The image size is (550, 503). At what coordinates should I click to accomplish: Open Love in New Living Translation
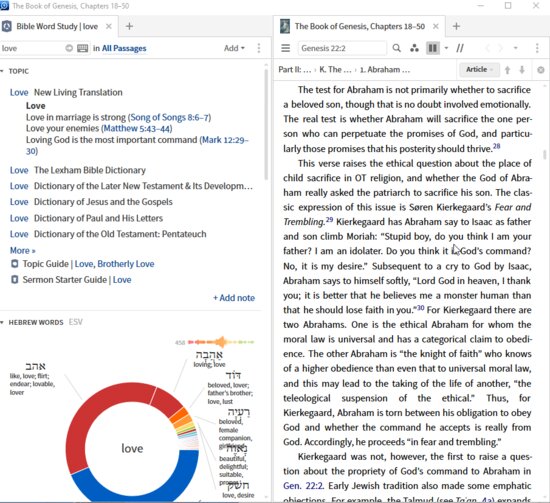click(x=19, y=92)
